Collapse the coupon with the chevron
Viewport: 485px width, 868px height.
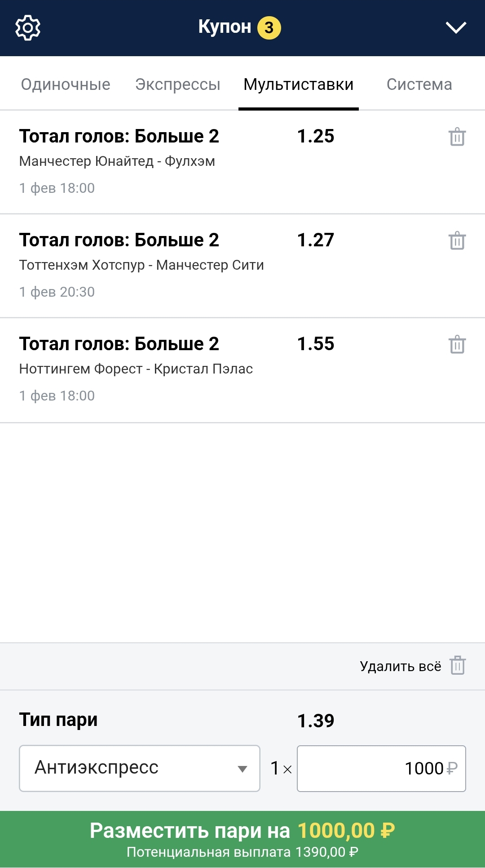pos(456,28)
